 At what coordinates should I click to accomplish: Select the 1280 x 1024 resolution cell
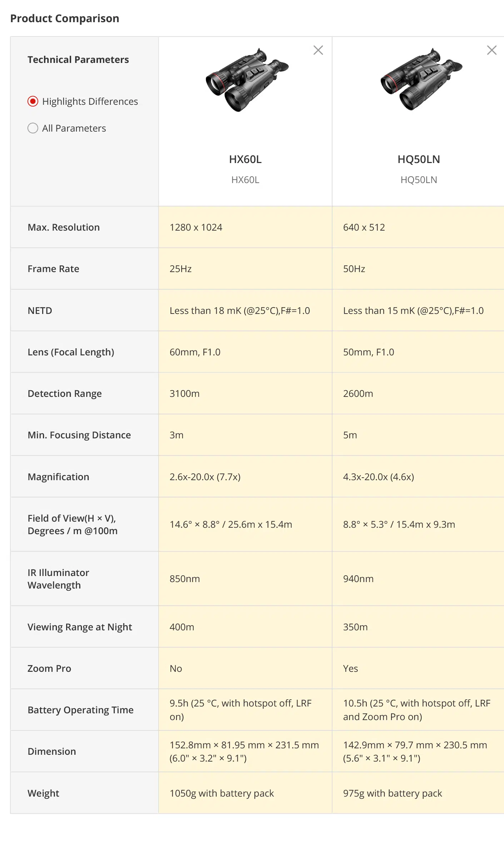point(245,227)
